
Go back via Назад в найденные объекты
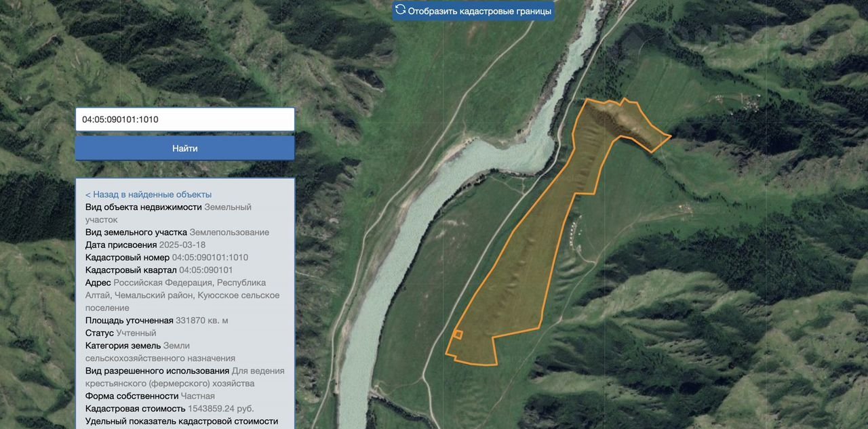tap(148, 195)
